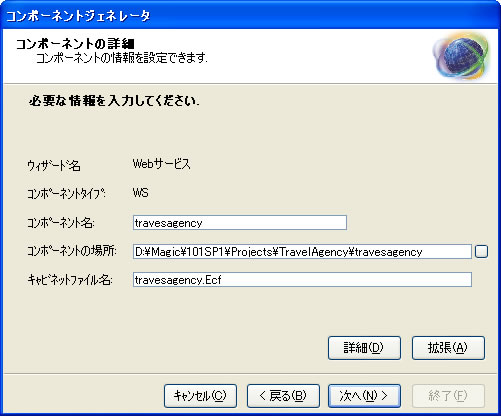Click the Webサービス wizard name value
Image resolution: width=501 pixels, height=416 pixels.
161,164
